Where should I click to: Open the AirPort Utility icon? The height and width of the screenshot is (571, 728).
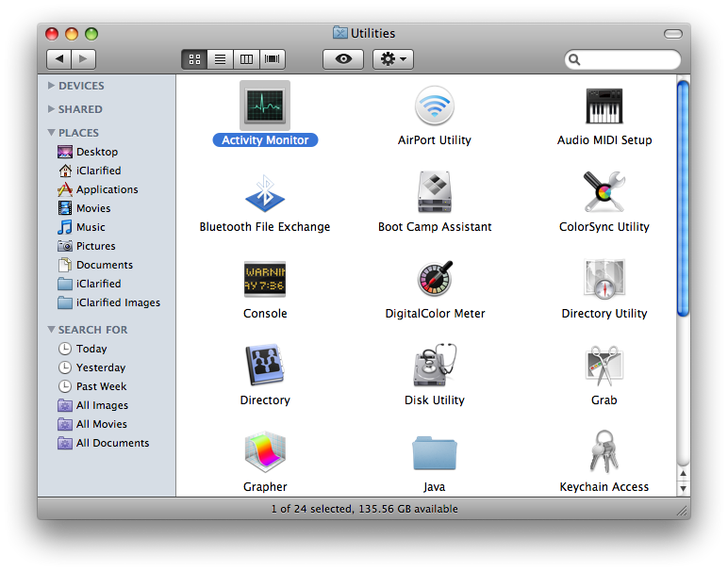coord(435,106)
